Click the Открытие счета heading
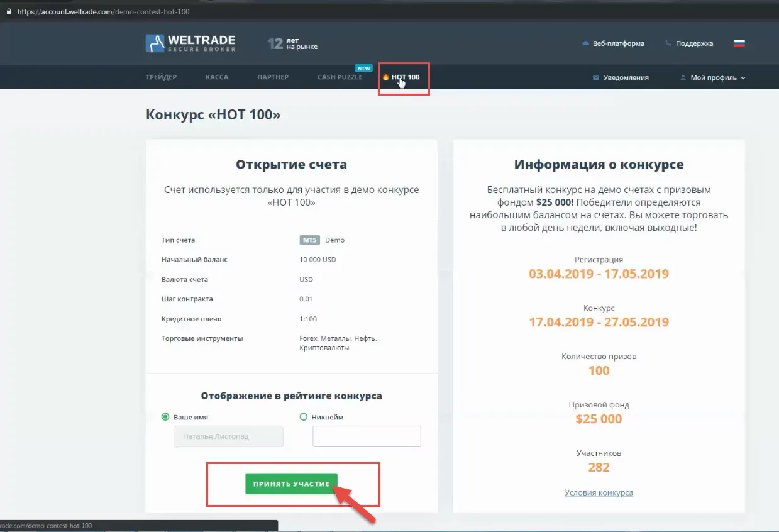 (x=291, y=165)
